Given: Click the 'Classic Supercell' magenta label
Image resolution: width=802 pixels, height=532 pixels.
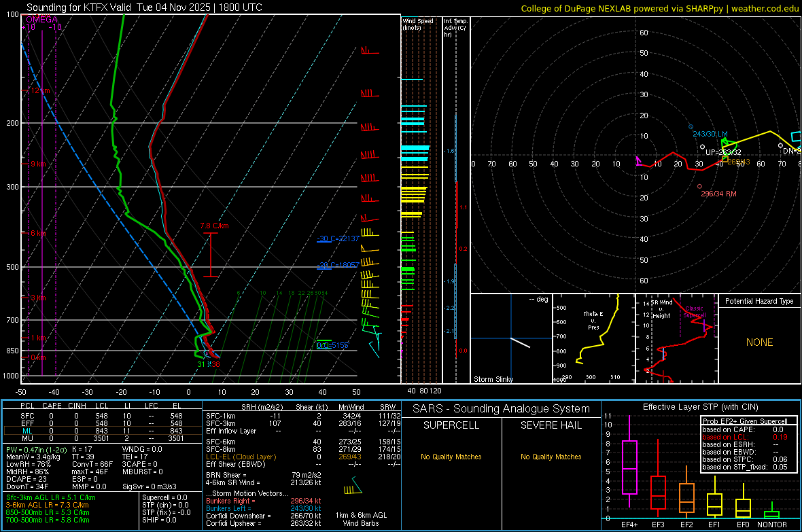Looking at the screenshot, I should (695, 312).
